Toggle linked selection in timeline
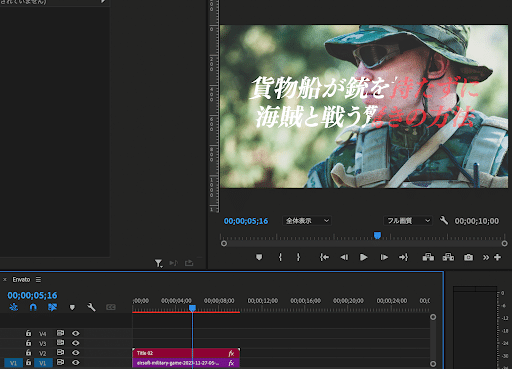512x369 pixels. click(52, 307)
